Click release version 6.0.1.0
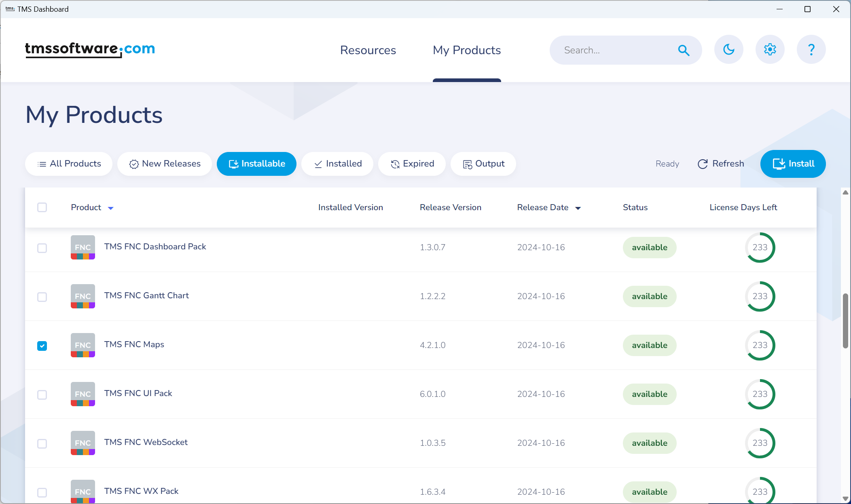Screen dimensions: 851x504 point(433,394)
